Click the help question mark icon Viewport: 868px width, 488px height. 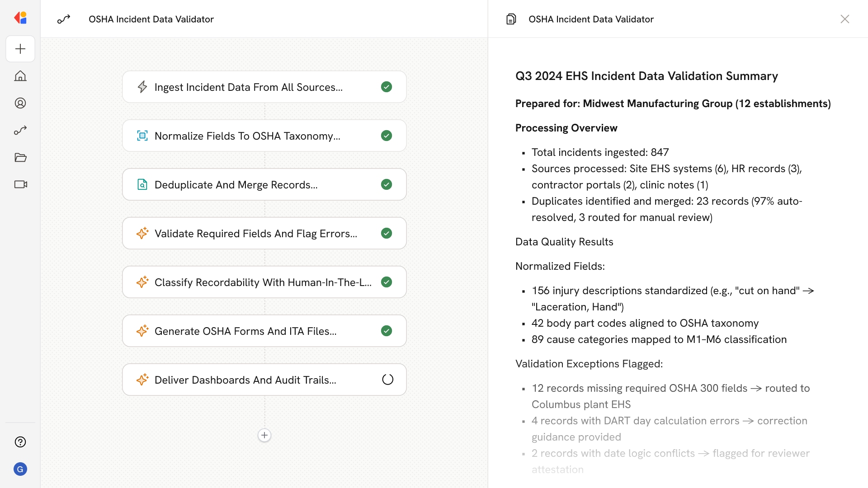pos(20,442)
